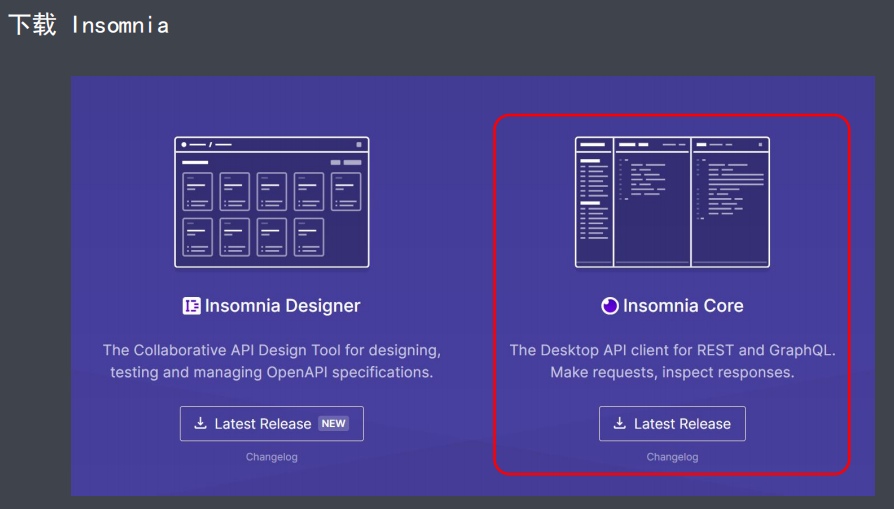Open the Changelog link under Insomnia Core

tap(672, 457)
